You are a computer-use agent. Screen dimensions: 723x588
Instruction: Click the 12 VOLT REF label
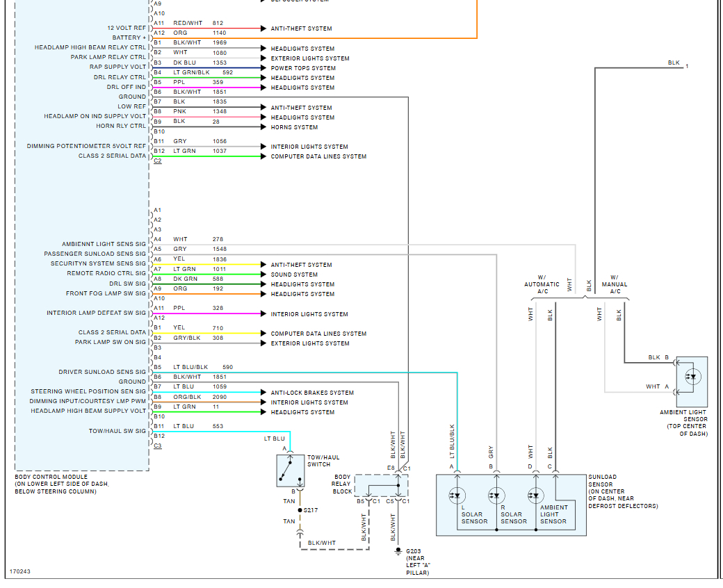[x=127, y=28]
